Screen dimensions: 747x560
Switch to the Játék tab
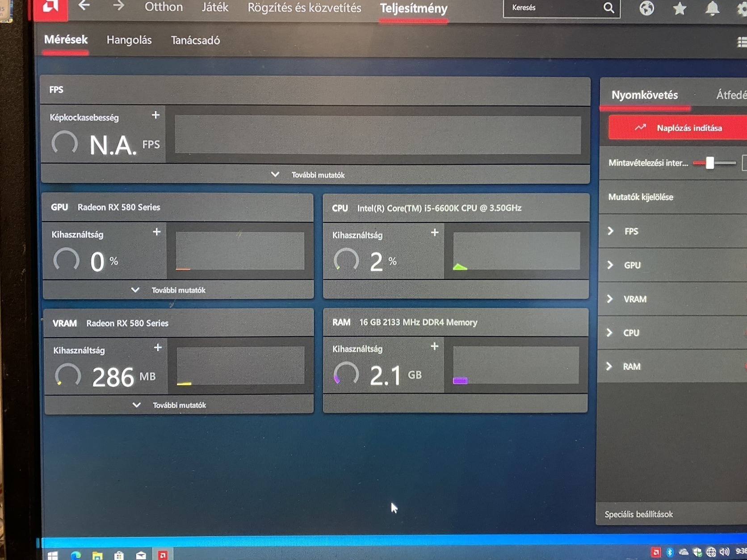coord(215,8)
